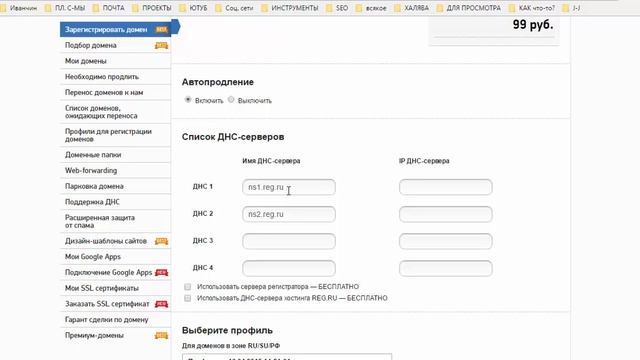Click the badge on Зарегистрировать домен
This screenshot has height=360, width=640.
point(161,29)
